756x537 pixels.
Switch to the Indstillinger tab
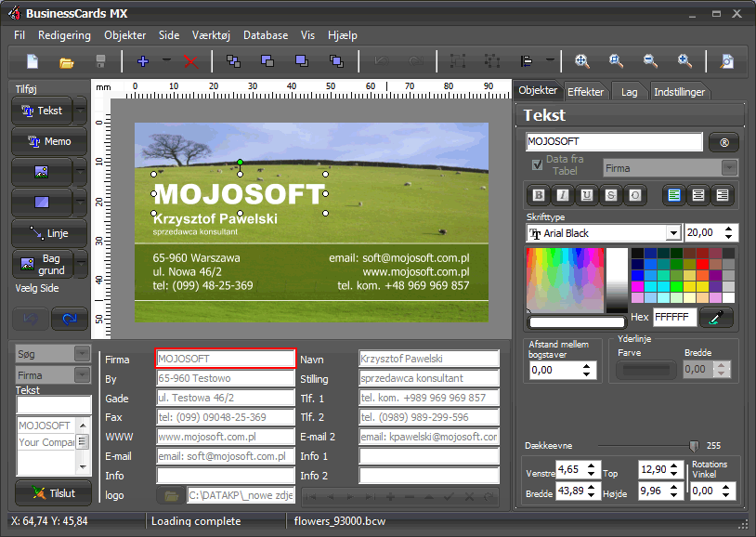pyautogui.click(x=679, y=92)
